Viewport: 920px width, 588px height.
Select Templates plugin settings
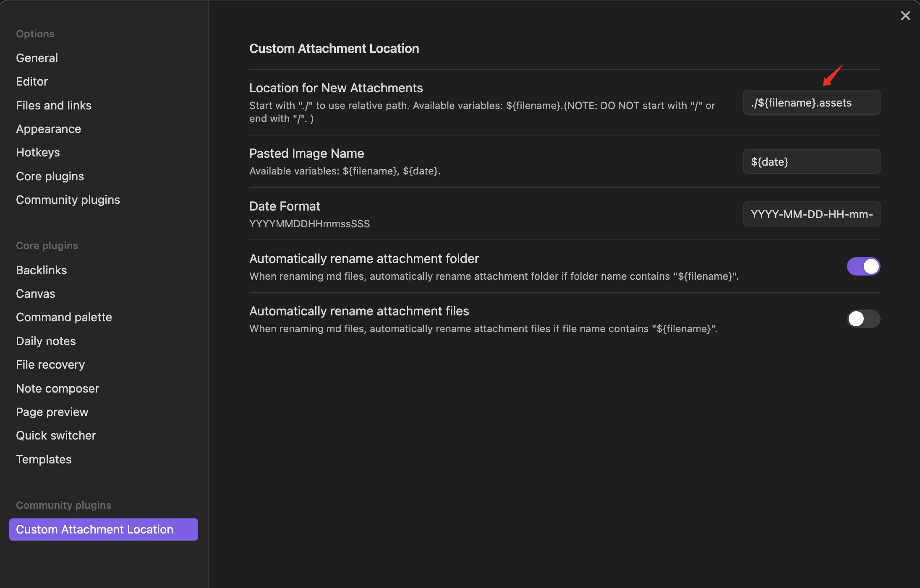[44, 459]
